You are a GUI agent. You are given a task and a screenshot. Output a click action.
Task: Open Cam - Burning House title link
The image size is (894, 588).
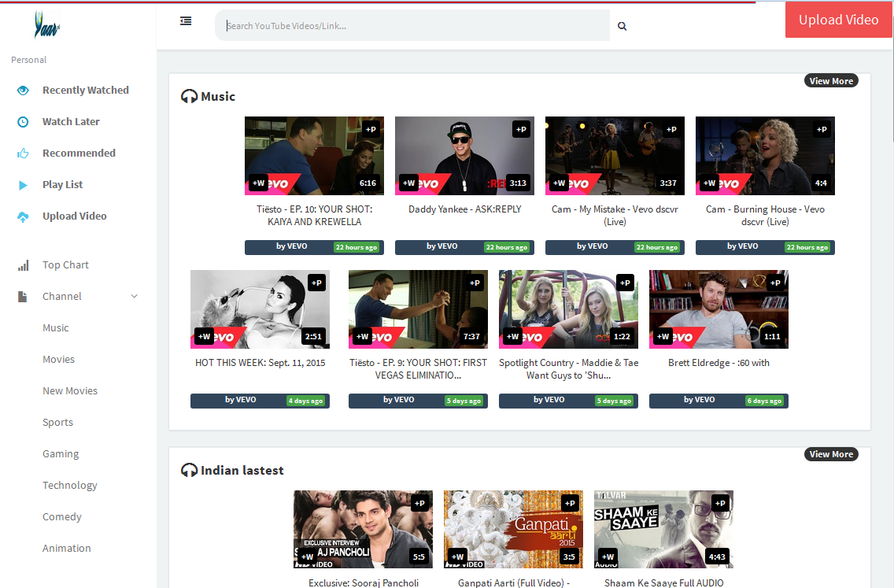click(765, 216)
